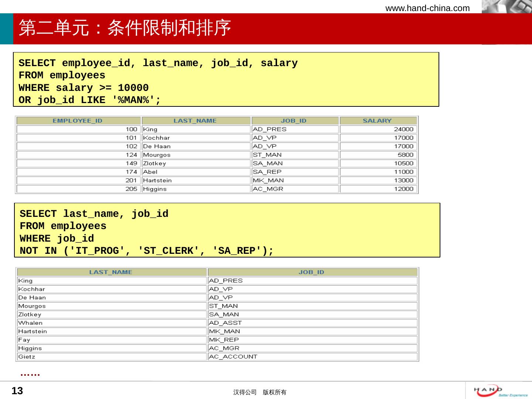
Task: Click the slide number 13
Action: (x=17, y=391)
